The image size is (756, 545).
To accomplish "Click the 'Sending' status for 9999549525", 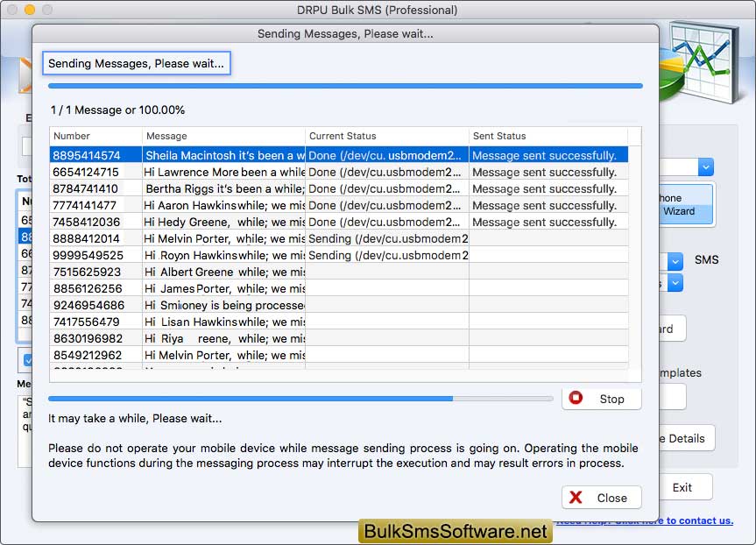I will point(387,255).
